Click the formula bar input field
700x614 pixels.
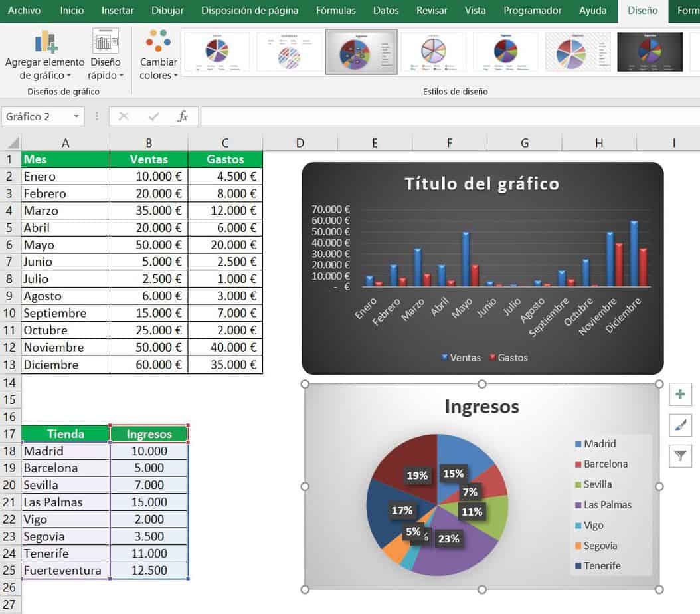tap(450, 116)
